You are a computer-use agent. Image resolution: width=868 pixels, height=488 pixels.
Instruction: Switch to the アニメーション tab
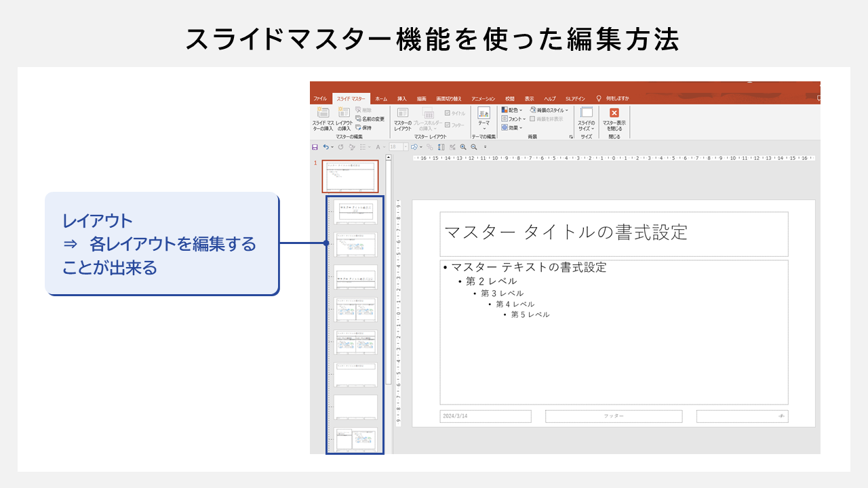click(x=484, y=99)
